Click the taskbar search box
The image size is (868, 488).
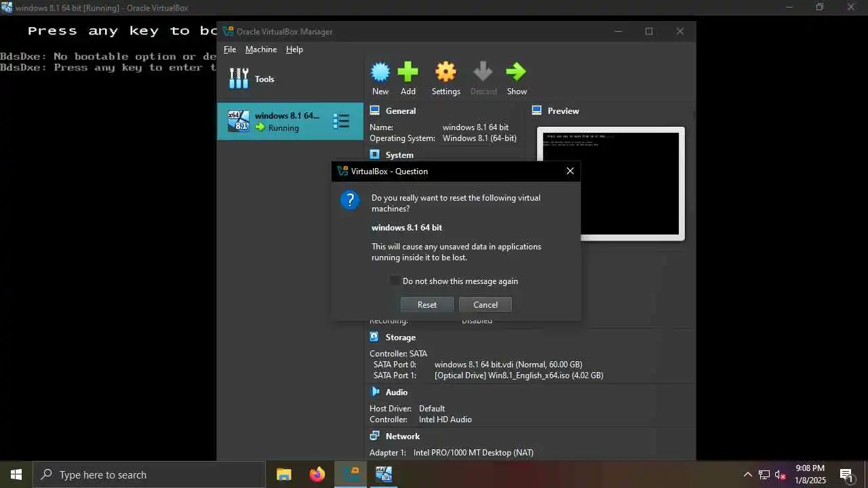[x=149, y=474]
